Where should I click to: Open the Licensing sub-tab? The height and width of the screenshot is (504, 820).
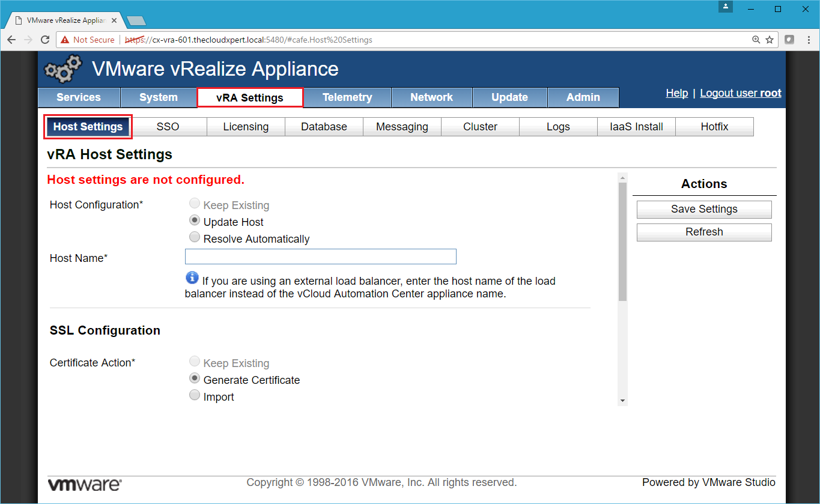click(245, 127)
